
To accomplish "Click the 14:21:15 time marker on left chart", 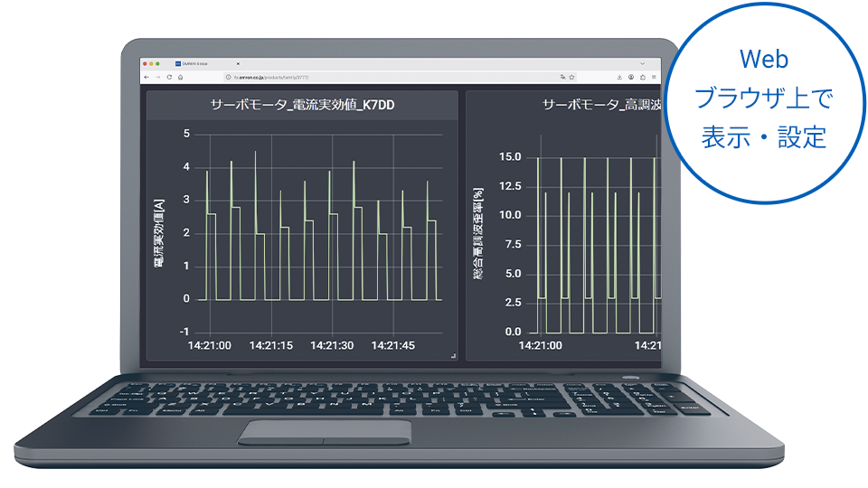I will 271,345.
